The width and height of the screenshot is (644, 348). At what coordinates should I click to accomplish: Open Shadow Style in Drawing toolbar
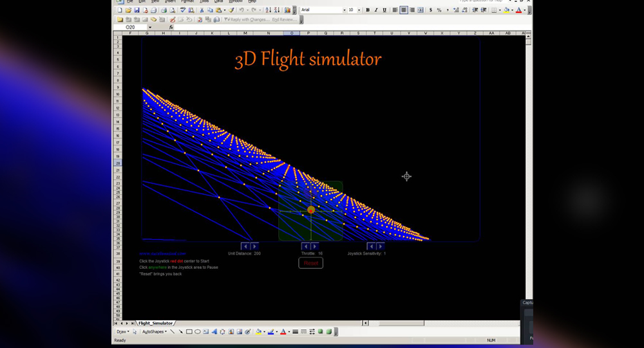(320, 331)
